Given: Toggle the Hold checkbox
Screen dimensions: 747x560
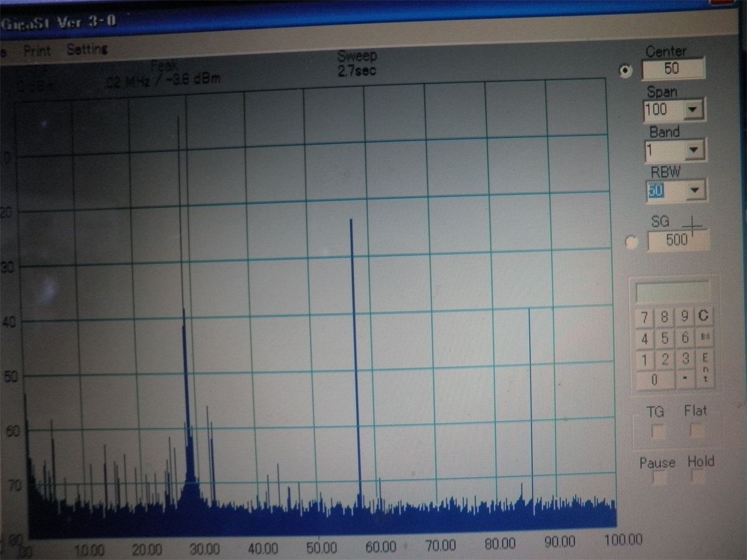Looking at the screenshot, I should point(699,478).
